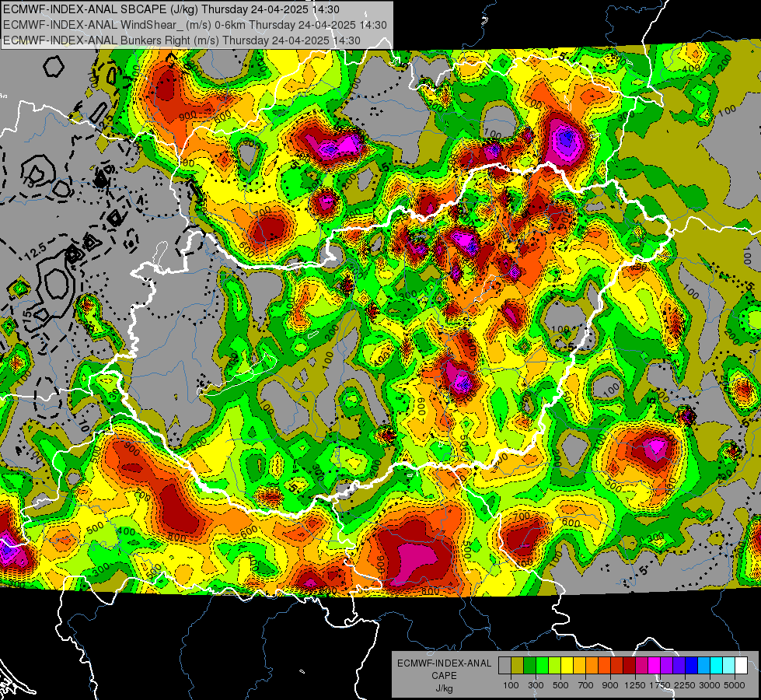
Task: Click the white swatch in CAPE legend
Action: click(x=741, y=665)
